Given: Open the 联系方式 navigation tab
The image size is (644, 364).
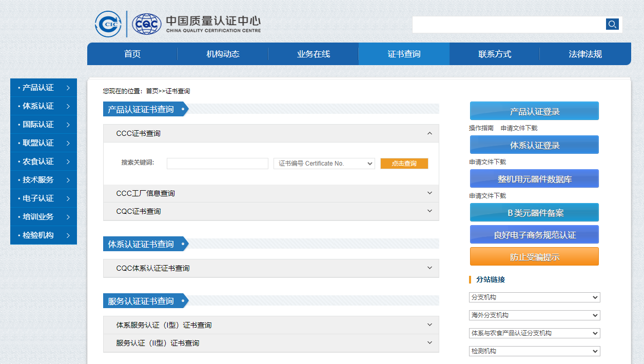Looking at the screenshot, I should [495, 54].
